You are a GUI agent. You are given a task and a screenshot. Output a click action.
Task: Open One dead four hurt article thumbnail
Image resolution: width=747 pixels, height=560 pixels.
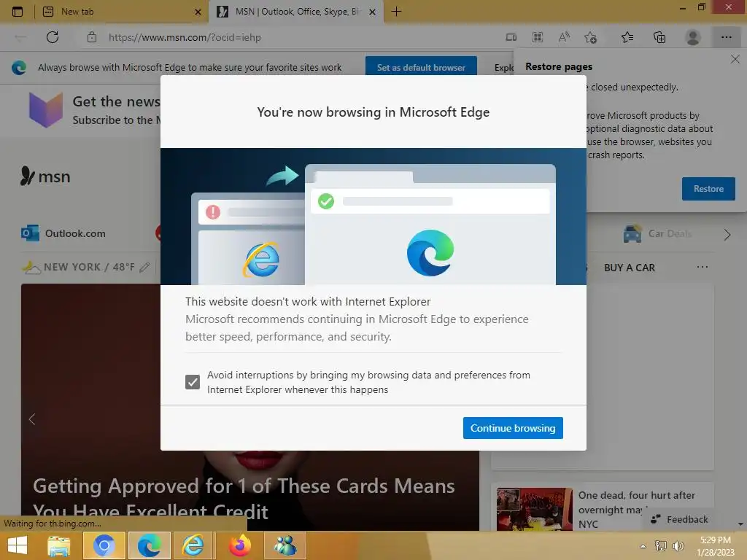pos(534,508)
